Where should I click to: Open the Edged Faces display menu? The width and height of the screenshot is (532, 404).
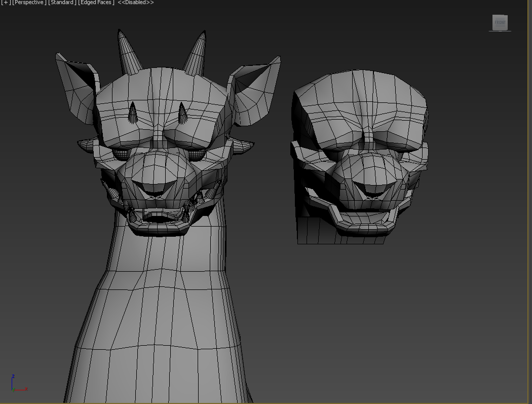point(96,3)
